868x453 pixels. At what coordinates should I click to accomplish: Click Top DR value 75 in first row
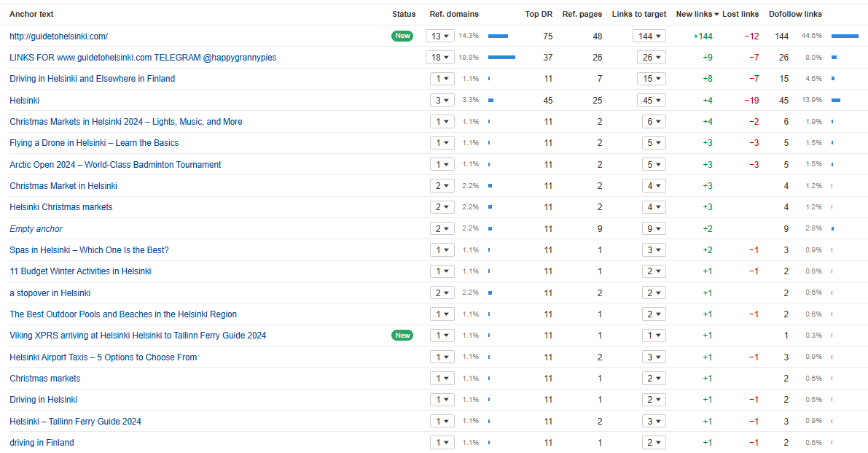pyautogui.click(x=548, y=36)
